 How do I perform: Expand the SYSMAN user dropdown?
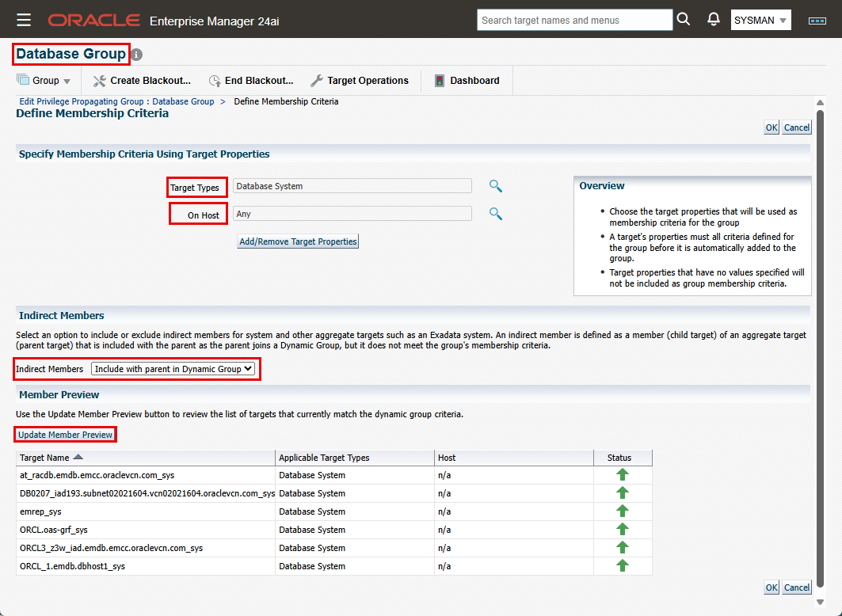[x=760, y=21]
